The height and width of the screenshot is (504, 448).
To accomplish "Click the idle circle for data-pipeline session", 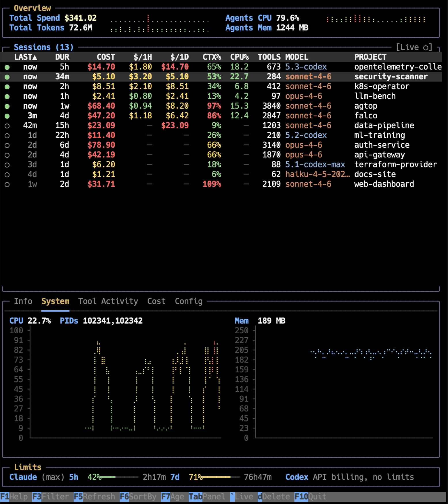I will click(x=7, y=126).
